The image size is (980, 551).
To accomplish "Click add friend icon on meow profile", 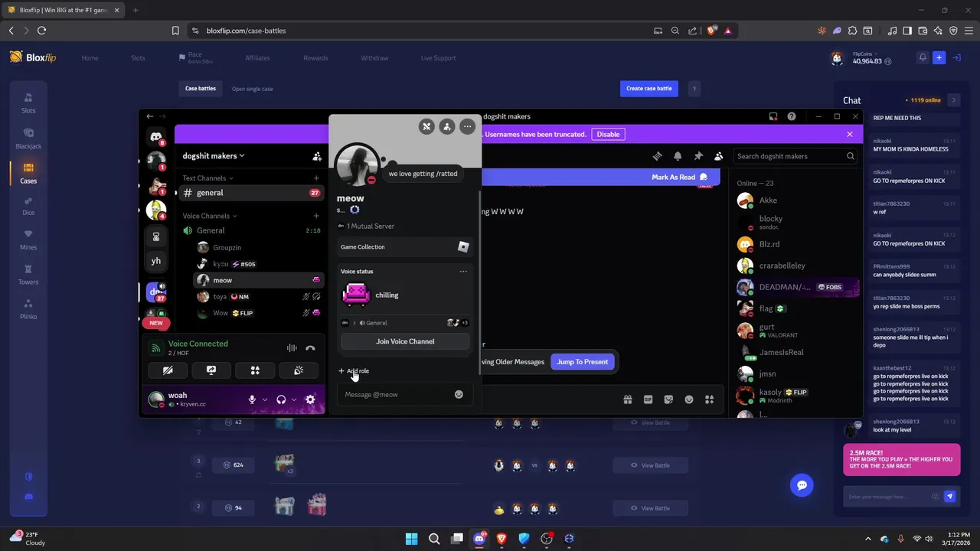I will click(447, 126).
